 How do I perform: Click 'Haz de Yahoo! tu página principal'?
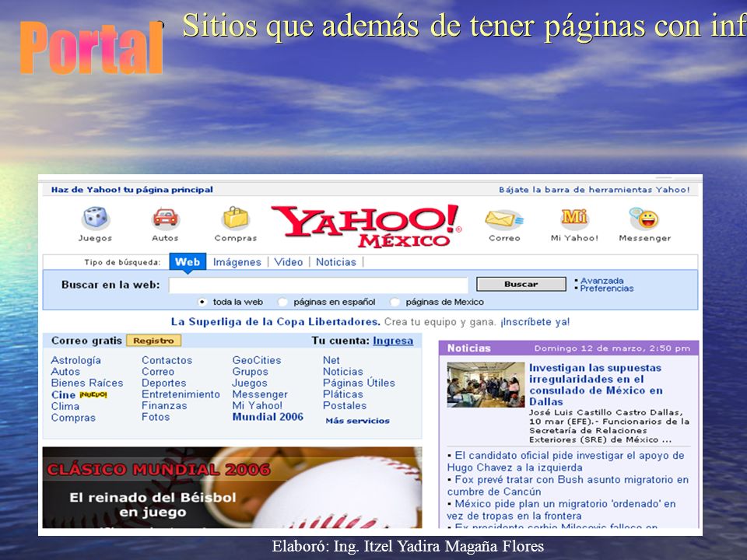[x=132, y=190]
